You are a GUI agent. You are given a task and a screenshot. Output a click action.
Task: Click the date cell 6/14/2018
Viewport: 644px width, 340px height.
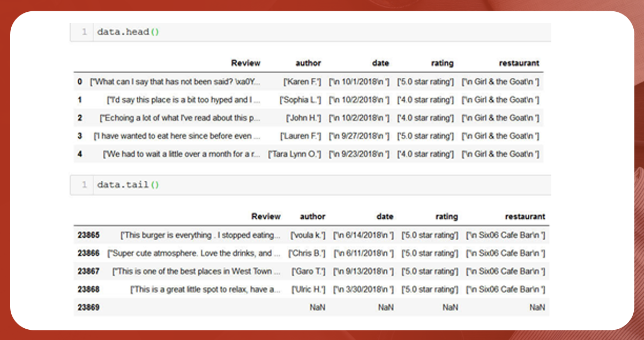tap(363, 235)
